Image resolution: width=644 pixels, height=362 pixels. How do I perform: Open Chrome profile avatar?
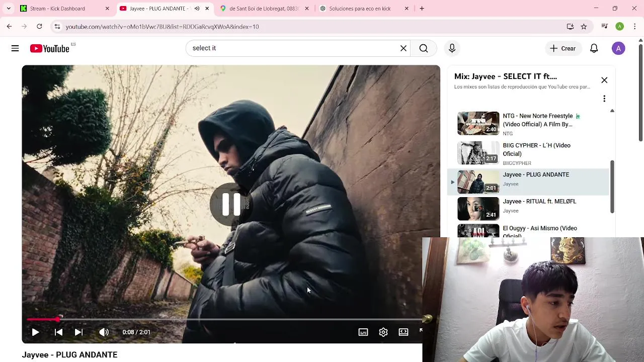620,27
